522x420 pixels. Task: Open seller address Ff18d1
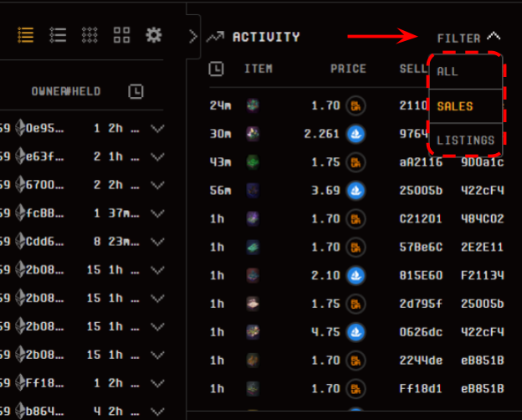click(421, 389)
